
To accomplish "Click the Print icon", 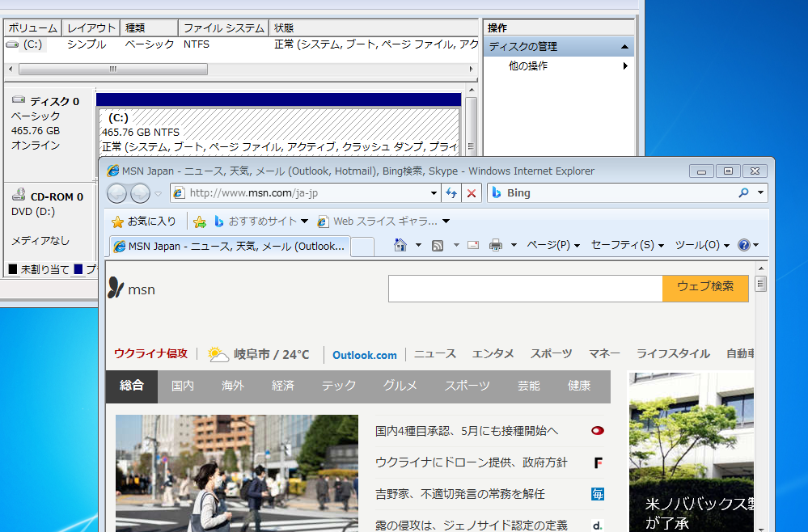I will click(496, 245).
